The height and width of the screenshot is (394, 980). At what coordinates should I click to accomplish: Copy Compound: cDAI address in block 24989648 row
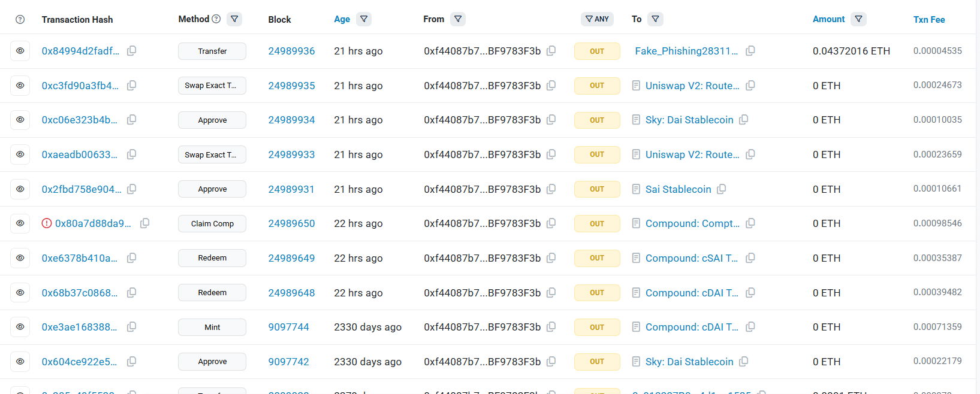(750, 293)
